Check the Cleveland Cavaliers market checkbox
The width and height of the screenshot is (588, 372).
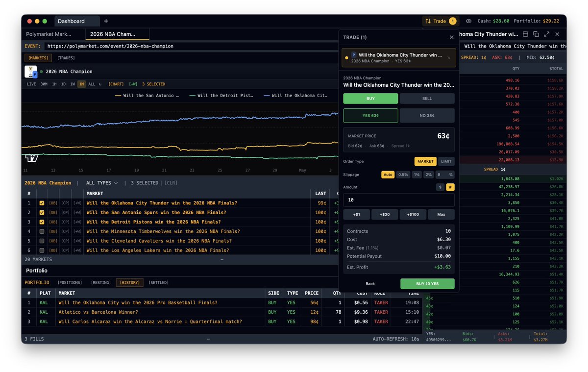click(x=42, y=241)
